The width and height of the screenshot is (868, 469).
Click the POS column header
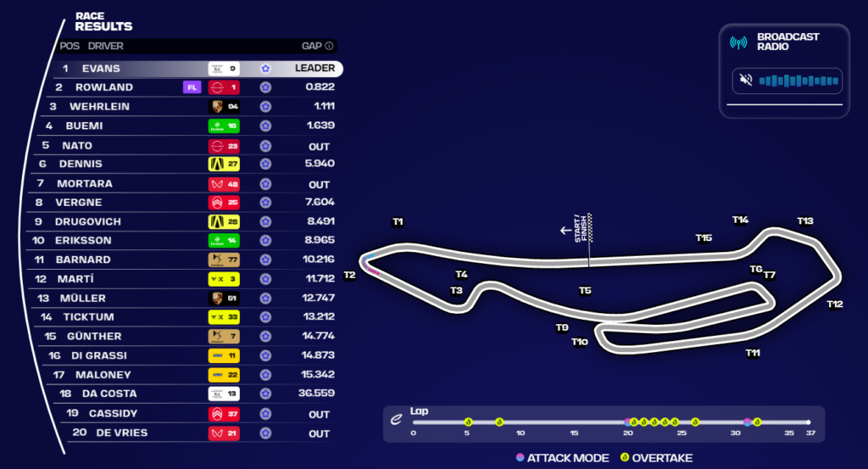[70, 46]
